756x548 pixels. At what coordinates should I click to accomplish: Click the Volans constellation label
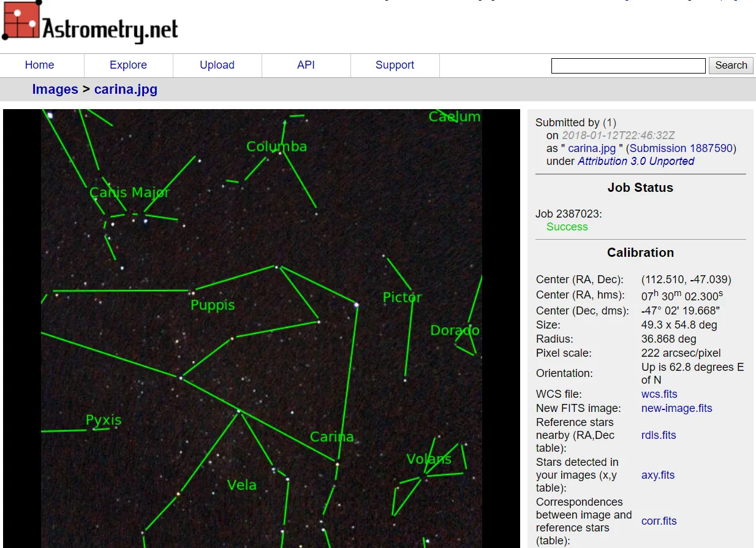click(429, 459)
